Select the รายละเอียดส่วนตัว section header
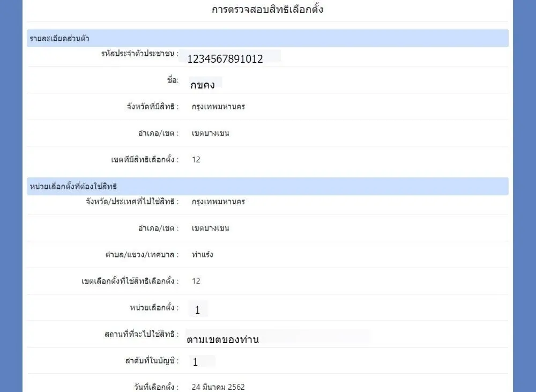 click(x=59, y=39)
